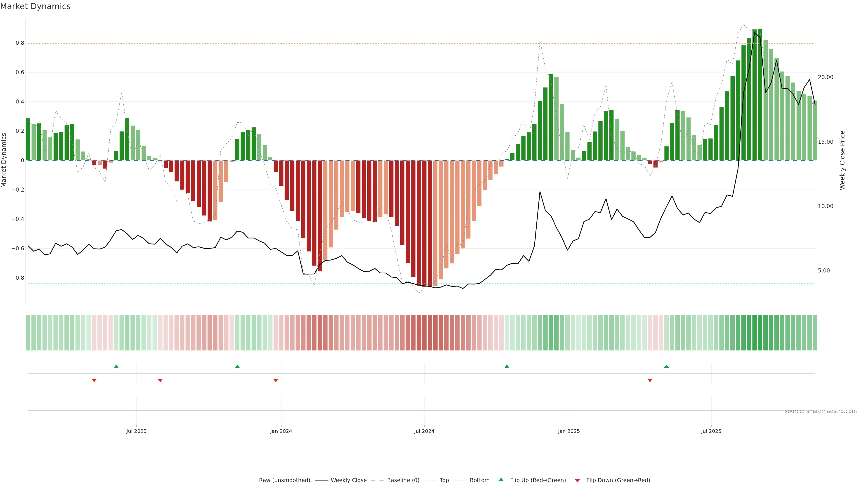Click the Flip Up (Red→Green) legend item
The image size is (868, 488).
point(538,480)
